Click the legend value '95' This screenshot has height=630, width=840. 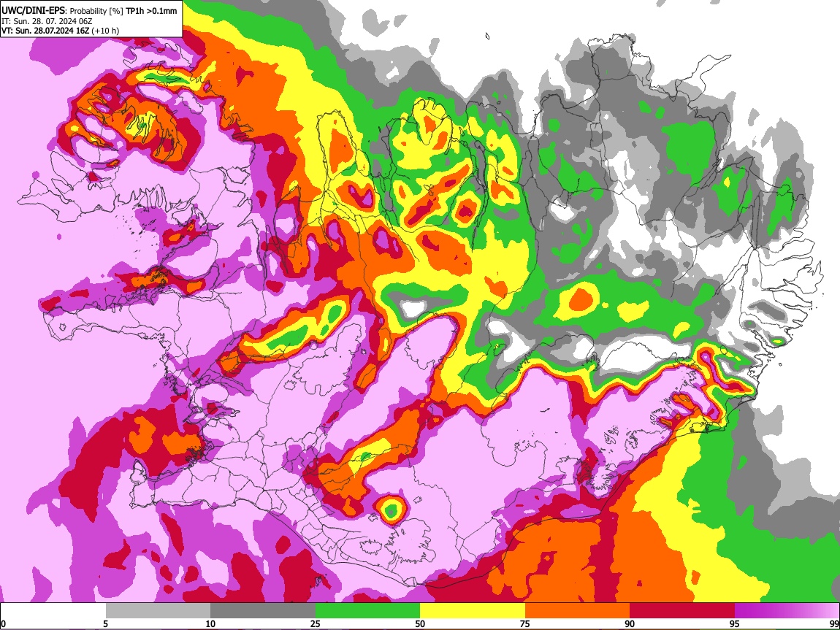point(735,623)
